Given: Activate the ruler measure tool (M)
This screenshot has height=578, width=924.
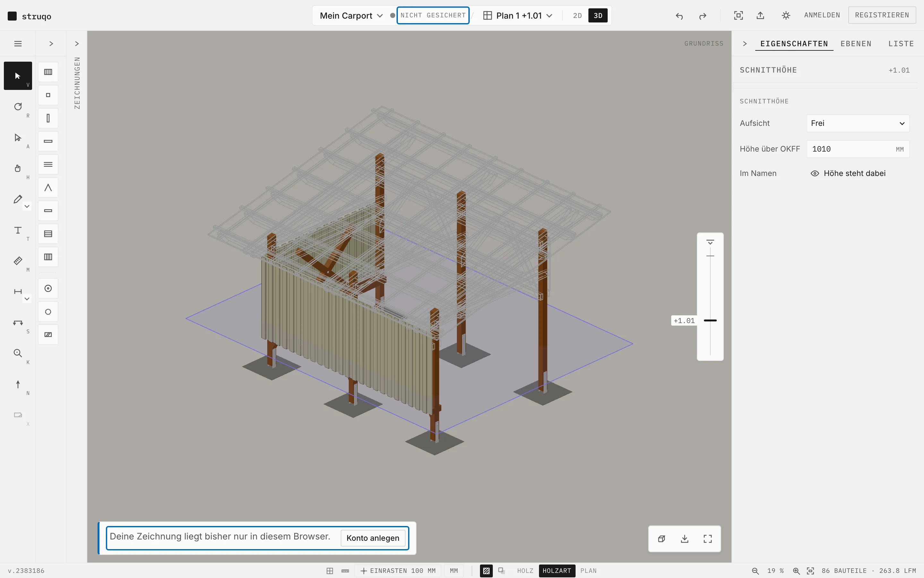Looking at the screenshot, I should [x=18, y=261].
